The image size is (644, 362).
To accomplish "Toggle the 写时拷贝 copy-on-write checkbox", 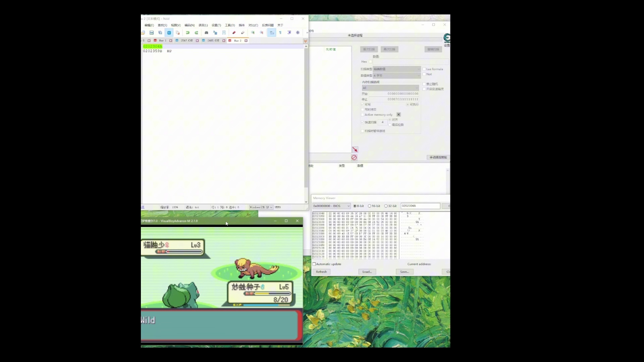I will coord(363,110).
